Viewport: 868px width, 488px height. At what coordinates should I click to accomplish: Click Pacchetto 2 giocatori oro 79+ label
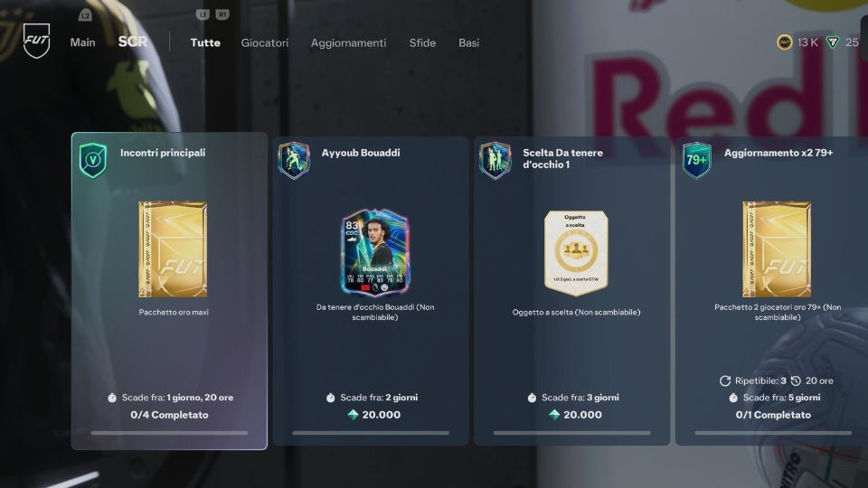(778, 312)
